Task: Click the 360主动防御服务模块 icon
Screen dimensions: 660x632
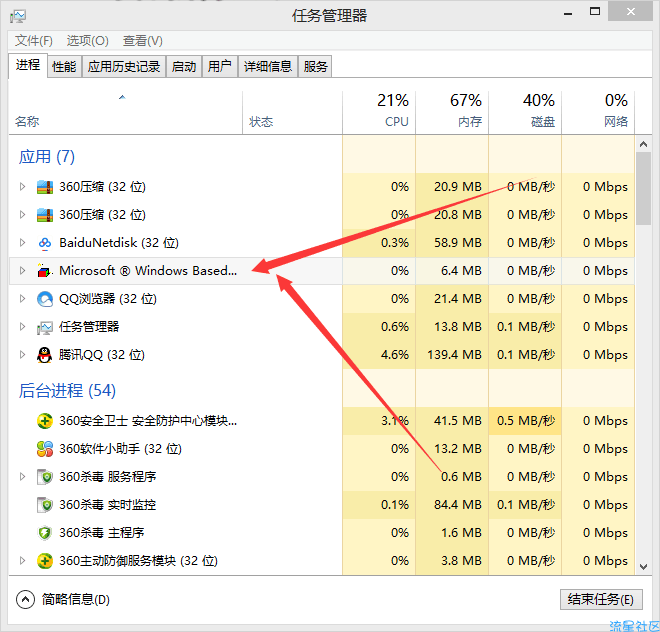Action: tap(45, 561)
